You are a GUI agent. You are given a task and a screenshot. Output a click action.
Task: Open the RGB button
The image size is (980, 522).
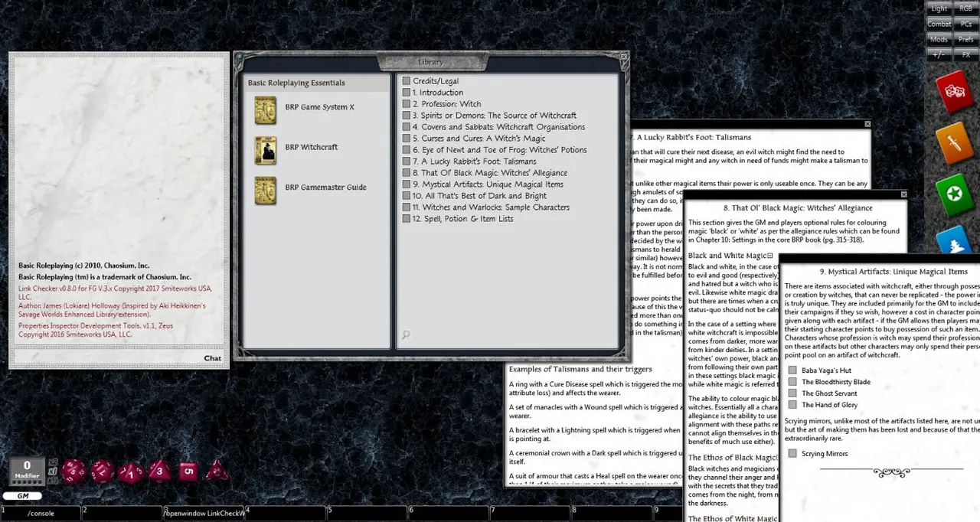[965, 8]
